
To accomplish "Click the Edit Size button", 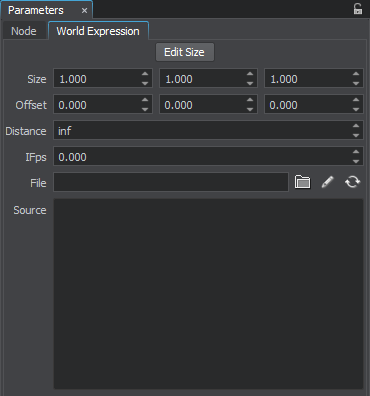I will point(185,52).
